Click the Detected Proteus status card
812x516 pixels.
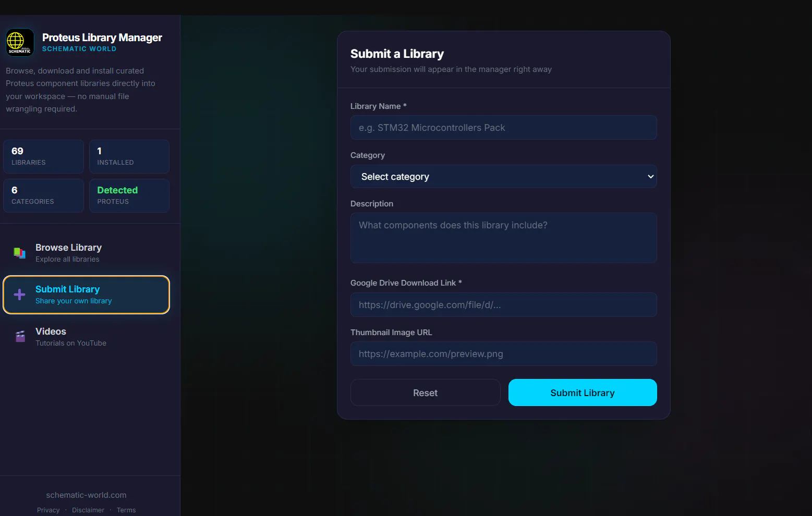129,195
